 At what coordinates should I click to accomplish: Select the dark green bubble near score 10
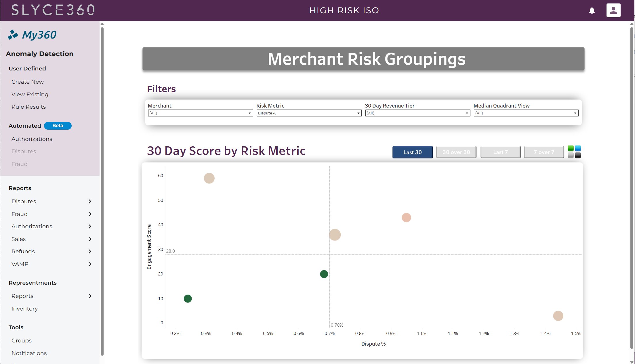point(188,299)
